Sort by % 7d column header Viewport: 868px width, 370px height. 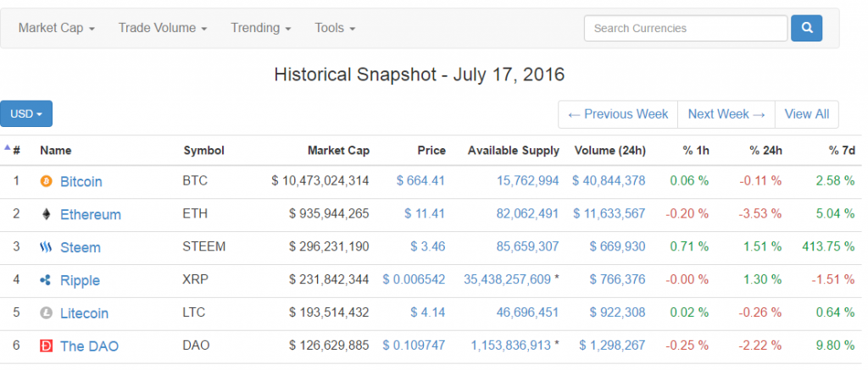tap(842, 151)
